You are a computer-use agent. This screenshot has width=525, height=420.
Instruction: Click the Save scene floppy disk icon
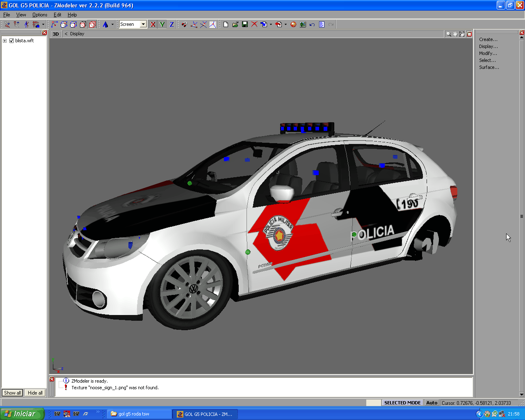[244, 24]
